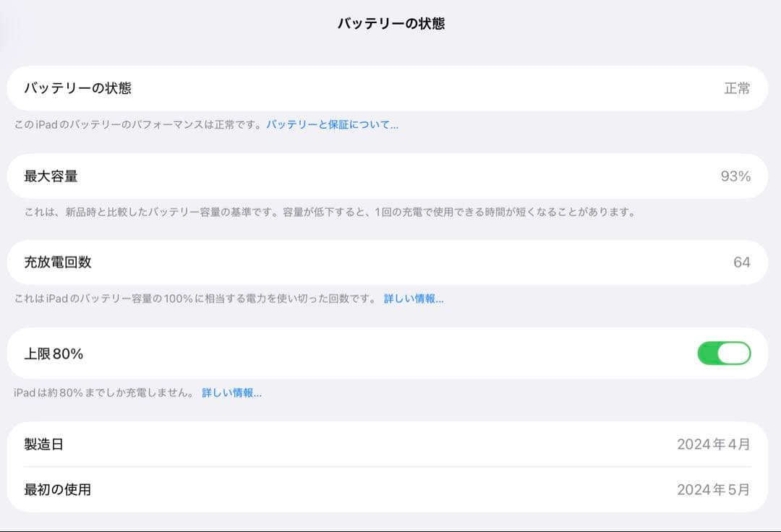Screen dimensions: 781x532
Task: Select the バッテリーの状態 row showing 正常
Action: tap(390, 88)
